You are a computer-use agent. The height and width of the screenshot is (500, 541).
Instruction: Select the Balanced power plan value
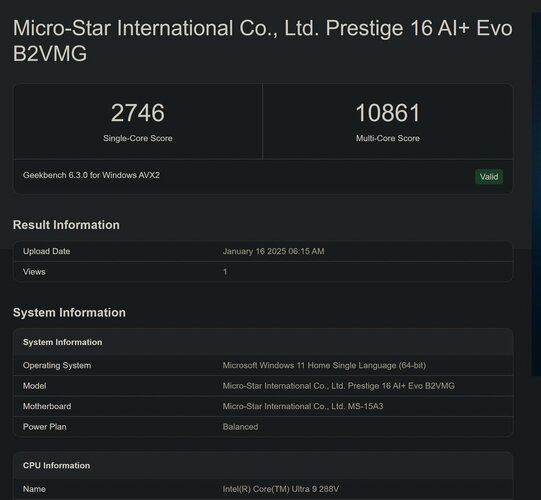240,427
